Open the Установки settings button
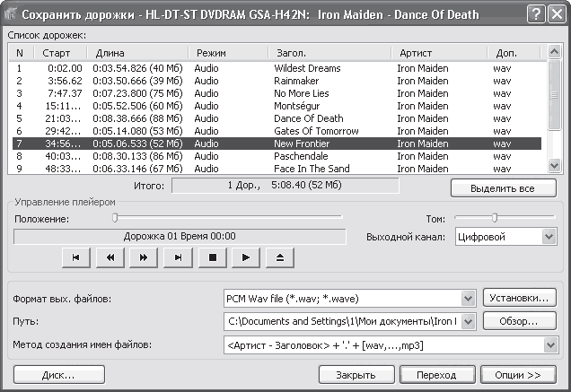Viewport: 571px width, 392px height. tap(520, 299)
